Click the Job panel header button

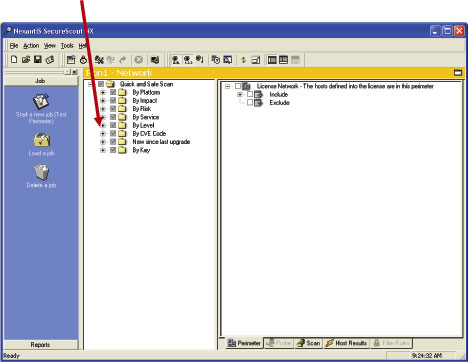(x=41, y=81)
